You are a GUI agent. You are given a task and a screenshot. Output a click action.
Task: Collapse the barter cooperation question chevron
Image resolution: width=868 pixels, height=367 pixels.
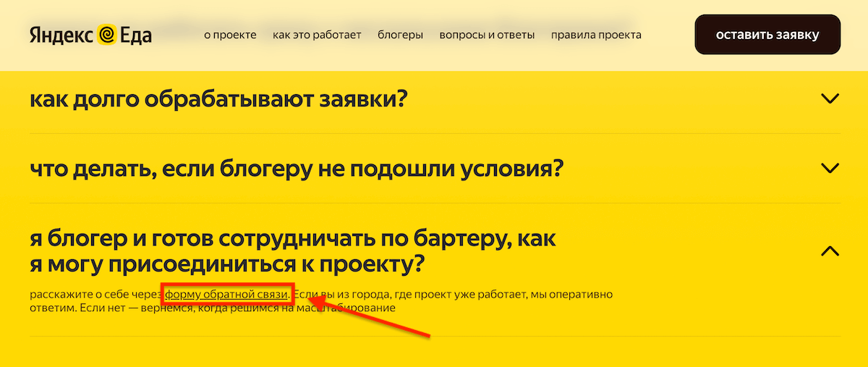coord(830,251)
